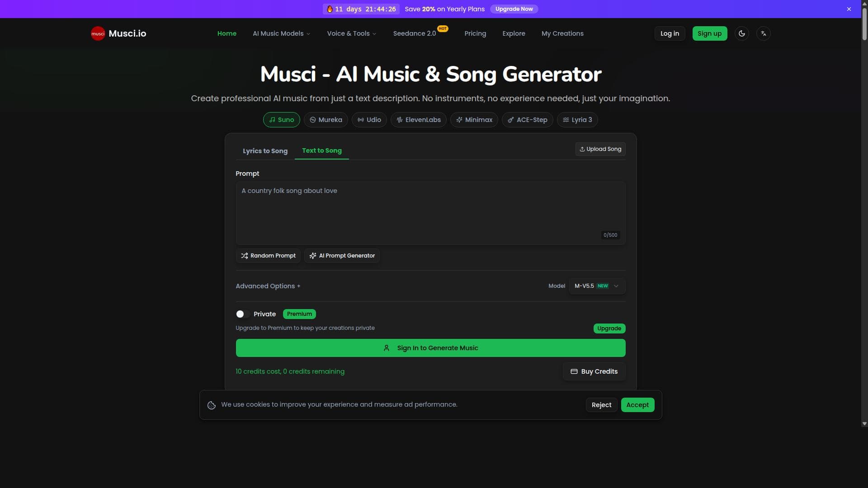The width and height of the screenshot is (868, 488).
Task: Click the Random Prompt shuffle button
Action: 268,256
